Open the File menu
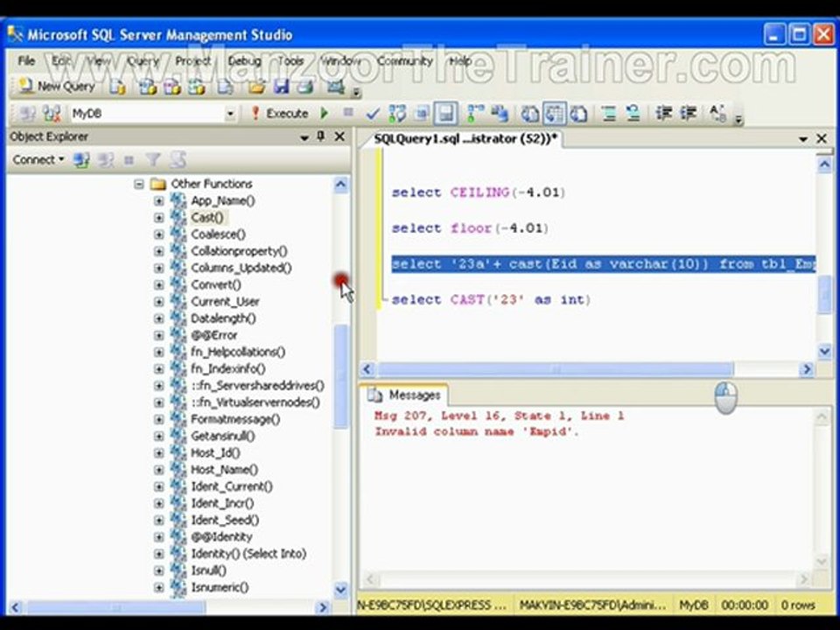Image resolution: width=840 pixels, height=630 pixels. click(x=26, y=60)
